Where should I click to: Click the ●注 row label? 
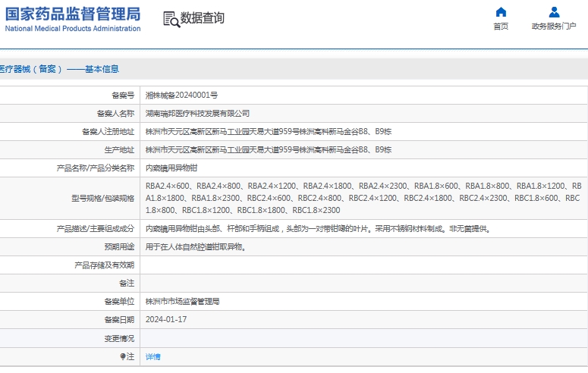[x=127, y=356]
